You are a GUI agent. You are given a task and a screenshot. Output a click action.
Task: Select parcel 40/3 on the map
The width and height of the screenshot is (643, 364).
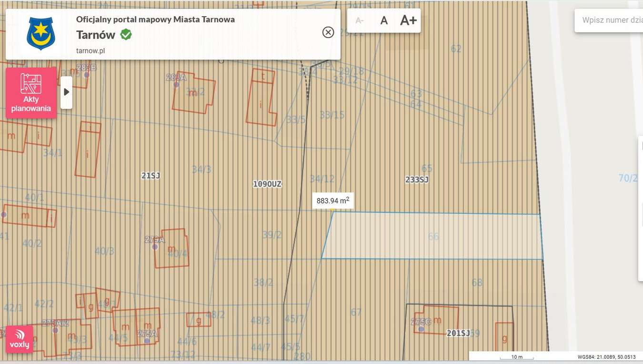pos(104,251)
